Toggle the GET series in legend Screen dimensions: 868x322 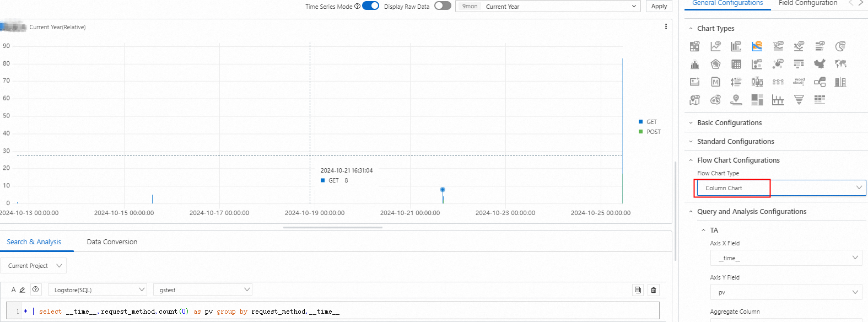(648, 122)
